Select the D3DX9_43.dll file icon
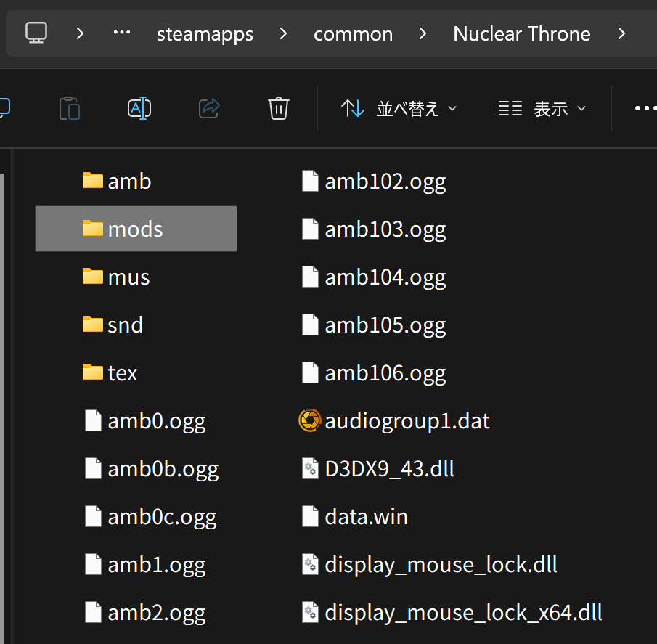The height and width of the screenshot is (644, 657). click(310, 468)
